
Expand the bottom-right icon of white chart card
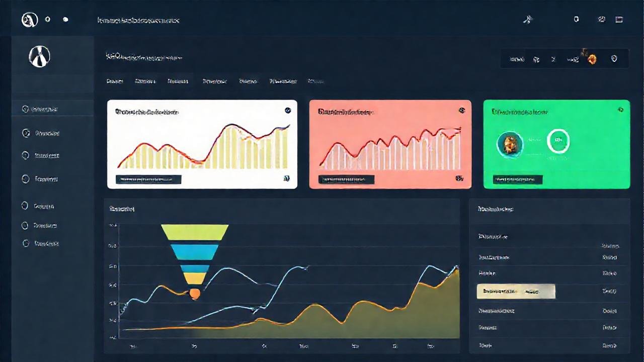click(286, 178)
